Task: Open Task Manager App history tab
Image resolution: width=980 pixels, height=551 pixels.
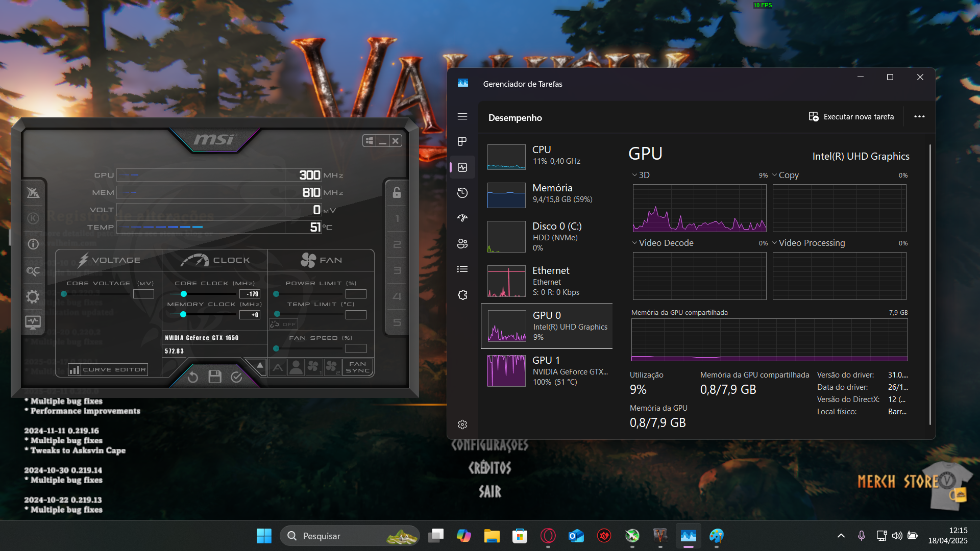Action: [462, 193]
